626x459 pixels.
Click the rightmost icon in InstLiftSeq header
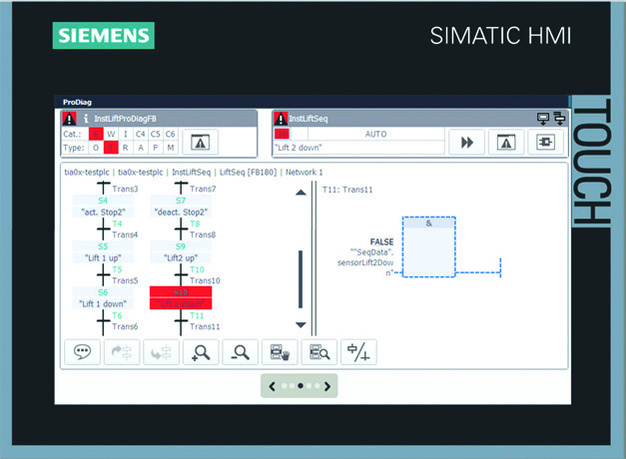(x=560, y=119)
